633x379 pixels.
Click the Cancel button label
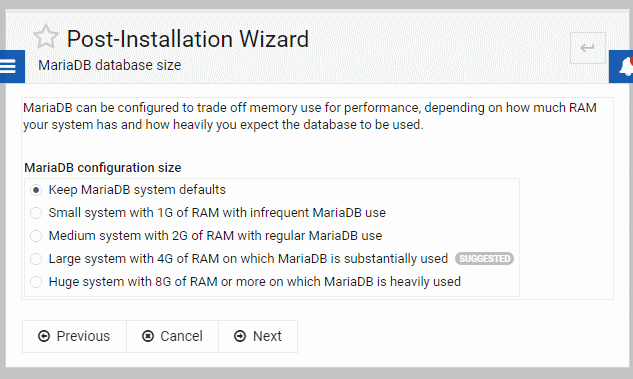pyautogui.click(x=181, y=336)
